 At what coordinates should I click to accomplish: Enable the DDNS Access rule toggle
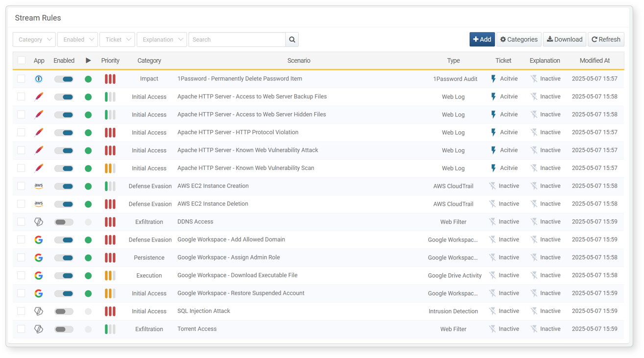[x=64, y=222]
